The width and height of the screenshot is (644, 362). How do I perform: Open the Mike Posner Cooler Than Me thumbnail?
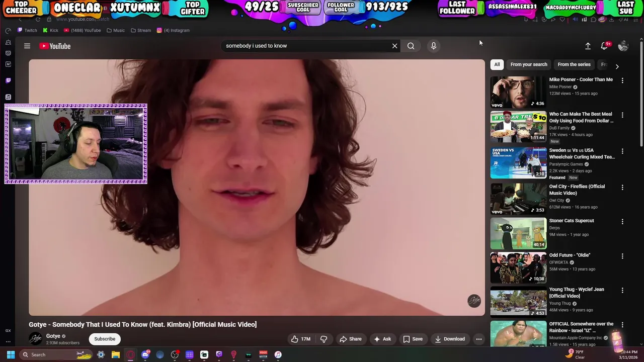click(x=518, y=92)
